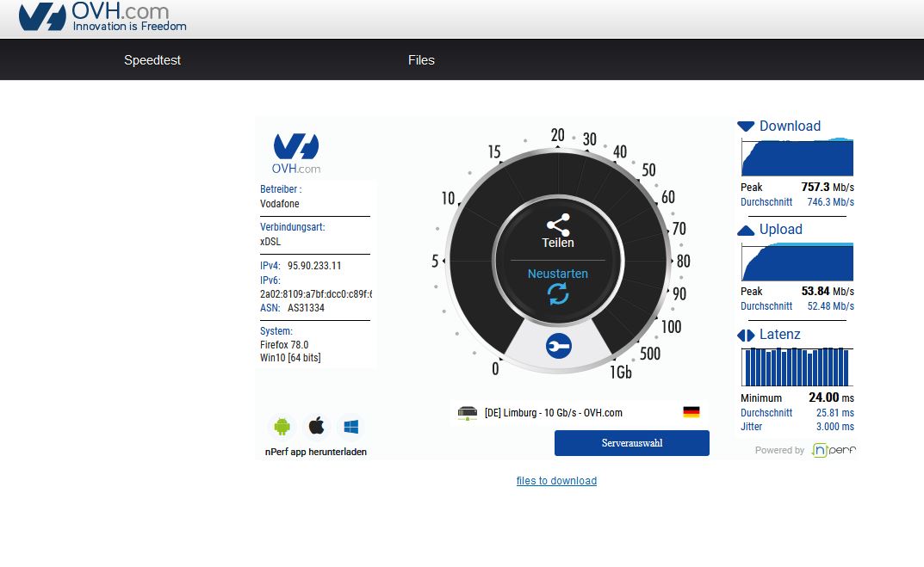Click the download peak value 757.3 Mb/s
This screenshot has height=567, width=924.
pos(828,187)
